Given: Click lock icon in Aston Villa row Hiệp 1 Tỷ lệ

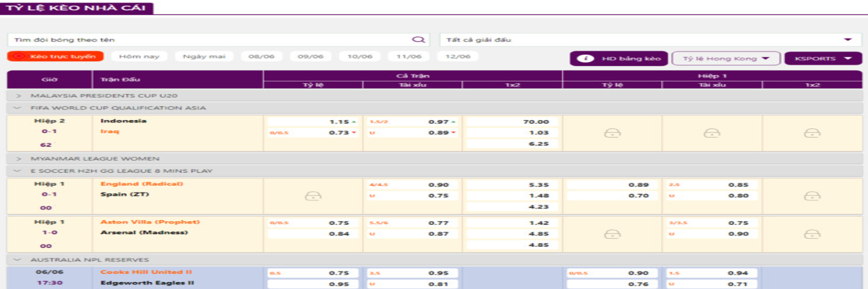Looking at the screenshot, I should [612, 234].
